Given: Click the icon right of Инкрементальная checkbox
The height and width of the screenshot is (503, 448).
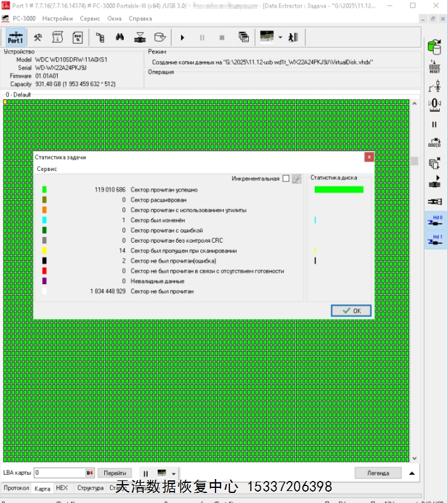Looking at the screenshot, I should click(297, 179).
